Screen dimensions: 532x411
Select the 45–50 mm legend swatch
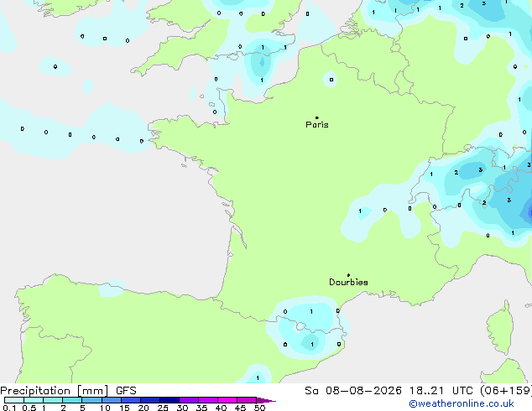[247, 400]
